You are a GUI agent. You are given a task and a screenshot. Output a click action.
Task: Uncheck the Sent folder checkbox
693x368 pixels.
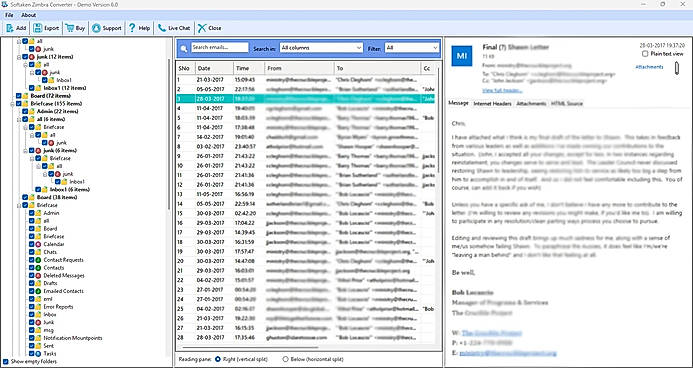(32, 346)
